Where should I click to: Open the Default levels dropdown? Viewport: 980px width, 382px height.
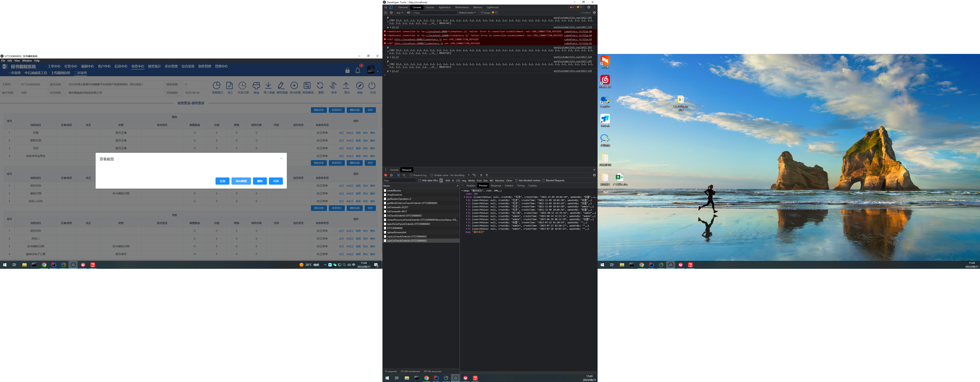click(467, 13)
